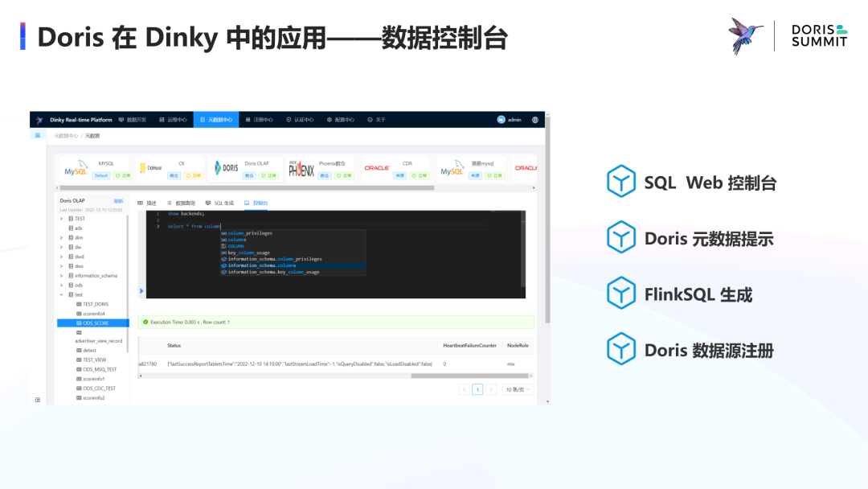Select the Phoenix数仓 data source card
The height and width of the screenshot is (489, 868).
(x=320, y=169)
